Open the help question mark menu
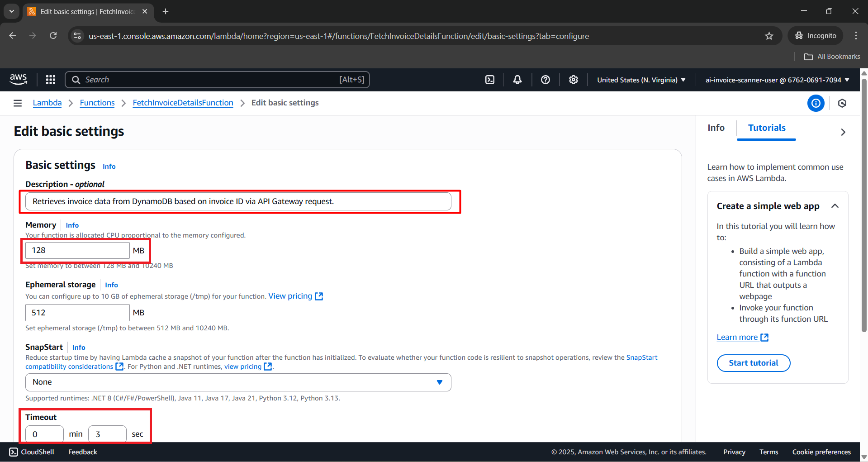The width and height of the screenshot is (868, 462). [x=545, y=80]
